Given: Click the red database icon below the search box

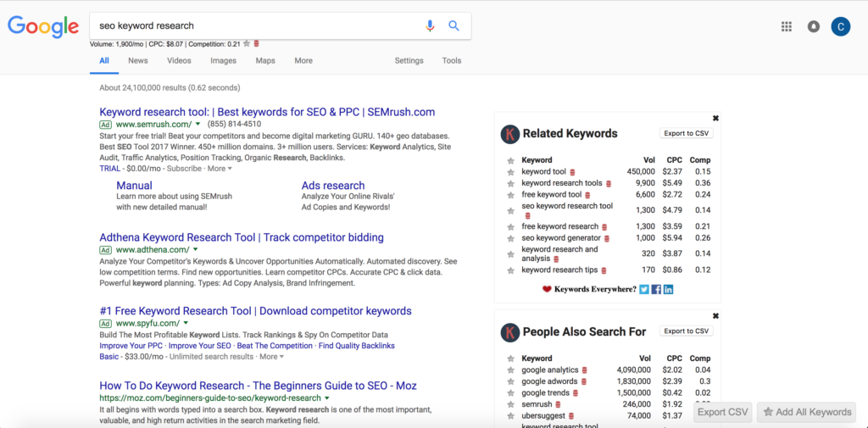Looking at the screenshot, I should click(256, 43).
